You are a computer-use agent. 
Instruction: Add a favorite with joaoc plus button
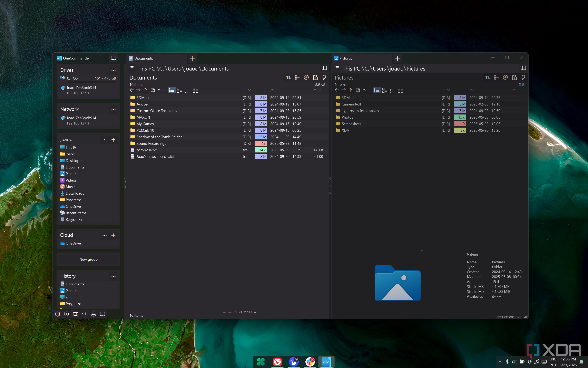click(113, 140)
